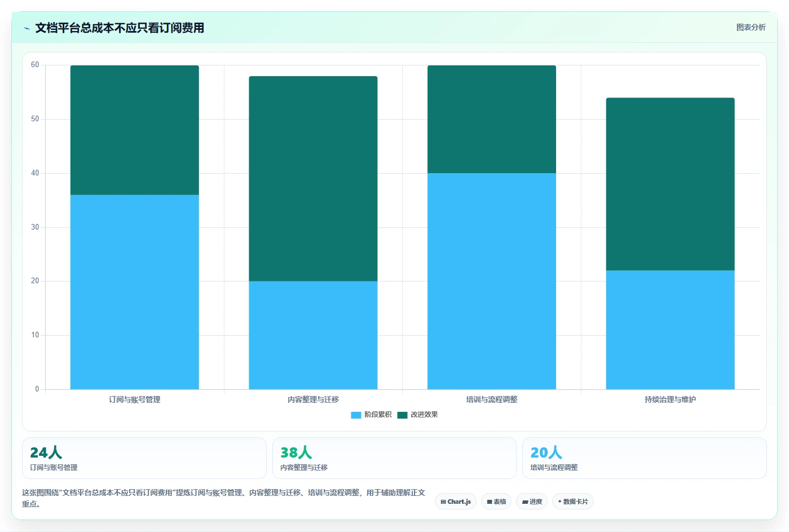Click the y-axis value 60
This screenshot has height=532, width=789.
pyautogui.click(x=35, y=65)
